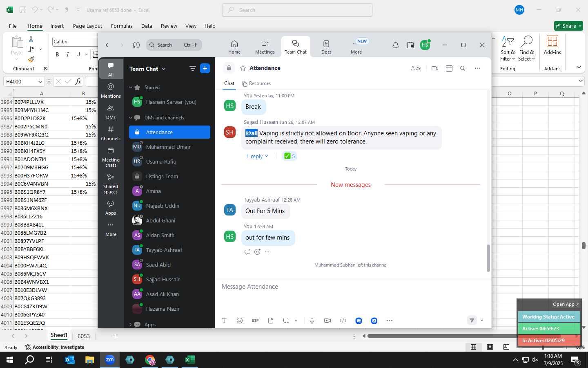
Task: Reply to 'out for few mins' message
Action: [x=247, y=252]
